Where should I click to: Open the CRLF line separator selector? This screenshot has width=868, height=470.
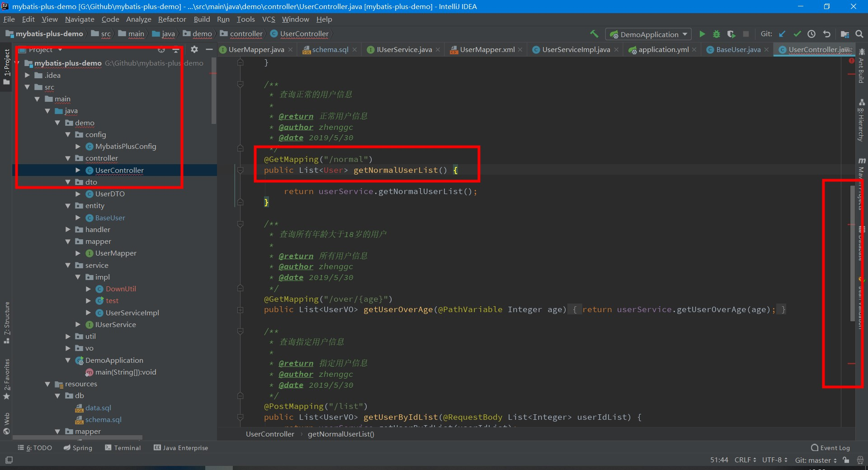click(745, 460)
